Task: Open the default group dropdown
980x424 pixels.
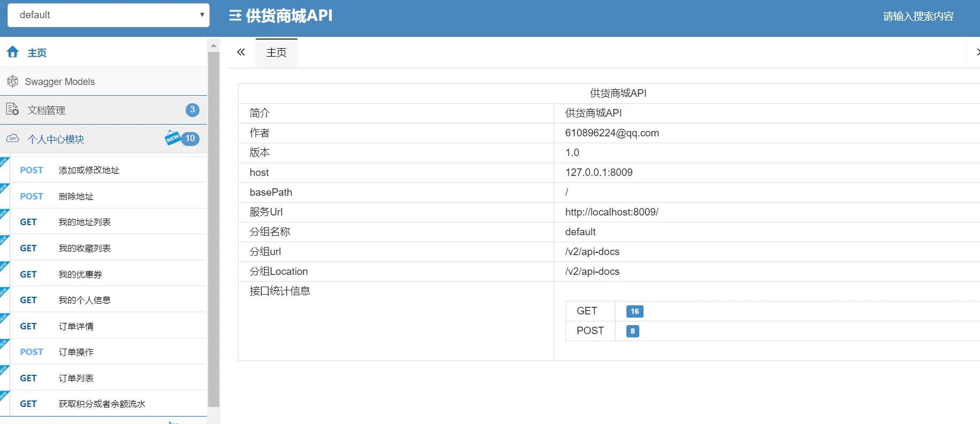Action: (x=109, y=15)
